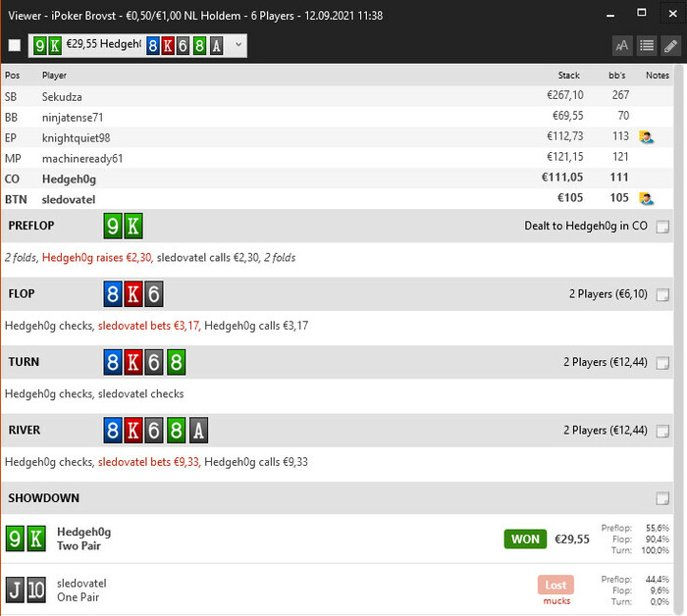Click the gray 6 card in Flop row
The width and height of the screenshot is (687, 616).
pos(154,293)
